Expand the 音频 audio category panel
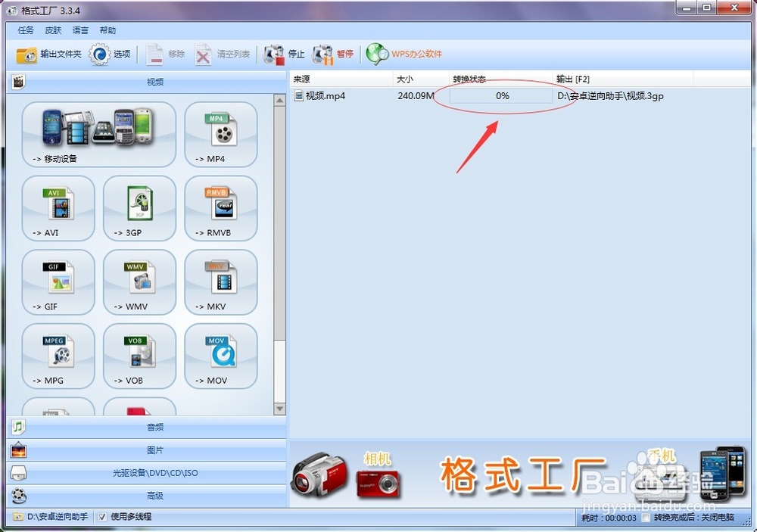Viewport: 757px width, 532px height. click(x=147, y=428)
